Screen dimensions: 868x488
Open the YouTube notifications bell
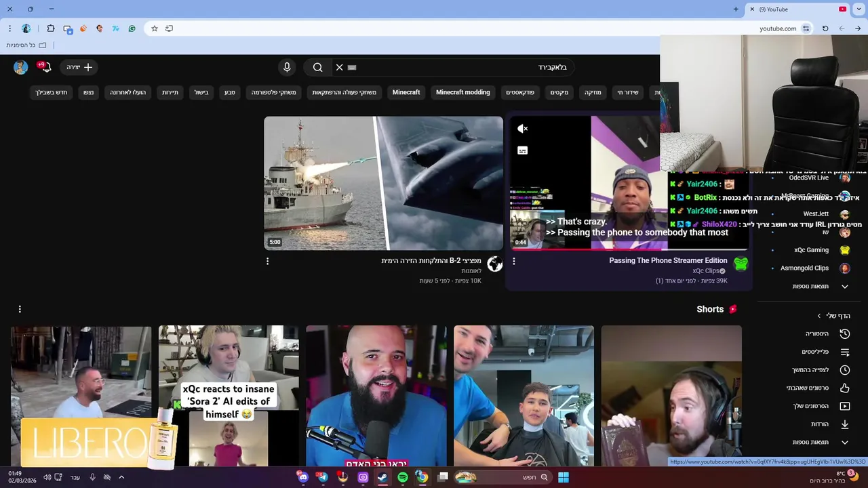(x=45, y=67)
